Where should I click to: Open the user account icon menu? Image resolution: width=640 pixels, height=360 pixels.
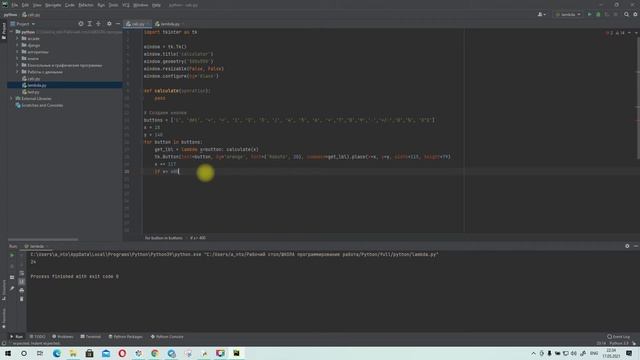pyautogui.click(x=542, y=14)
